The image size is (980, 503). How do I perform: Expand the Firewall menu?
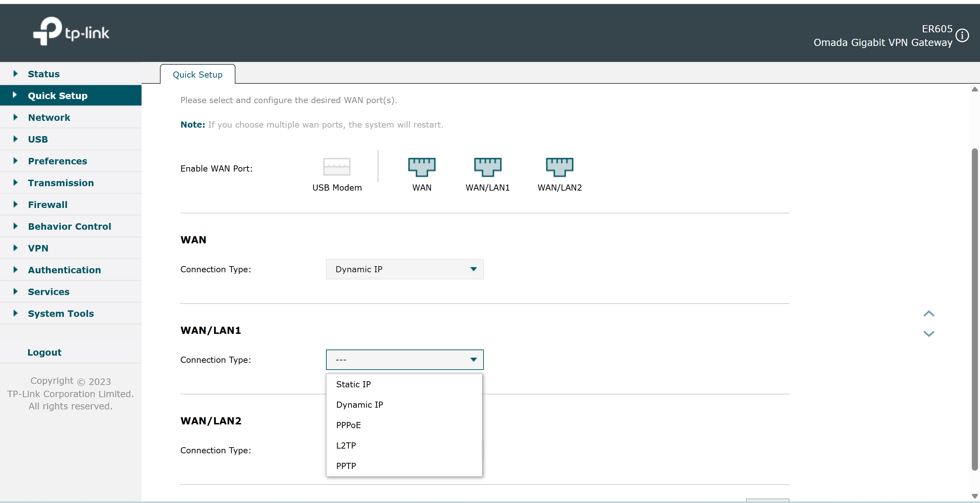pyautogui.click(x=71, y=205)
